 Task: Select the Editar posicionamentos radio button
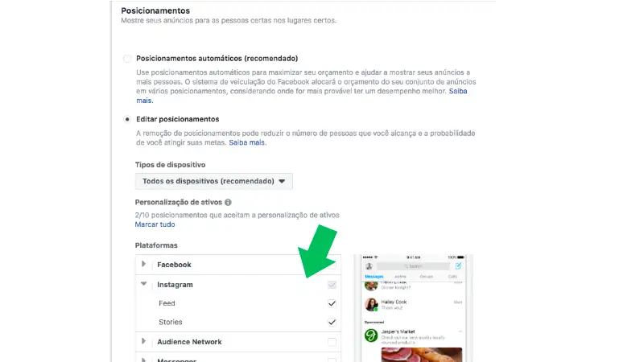click(x=127, y=119)
